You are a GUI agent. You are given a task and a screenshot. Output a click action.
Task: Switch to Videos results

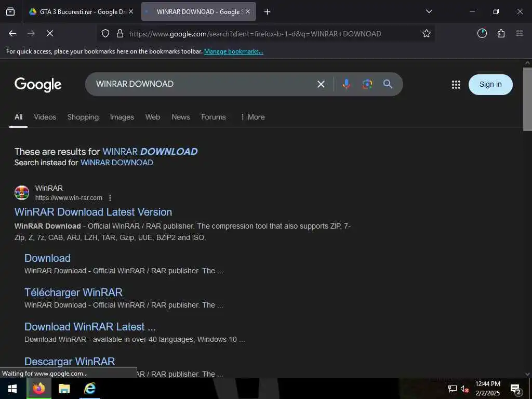coord(45,117)
